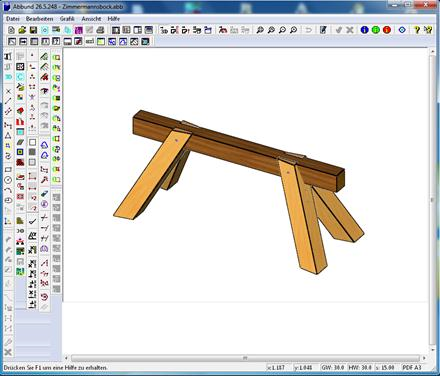The height and width of the screenshot is (376, 440).
Task: Click the cyan C icon
Action: point(20,77)
